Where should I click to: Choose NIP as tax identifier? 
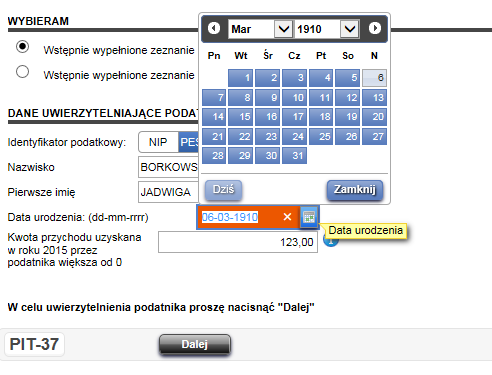pos(158,142)
